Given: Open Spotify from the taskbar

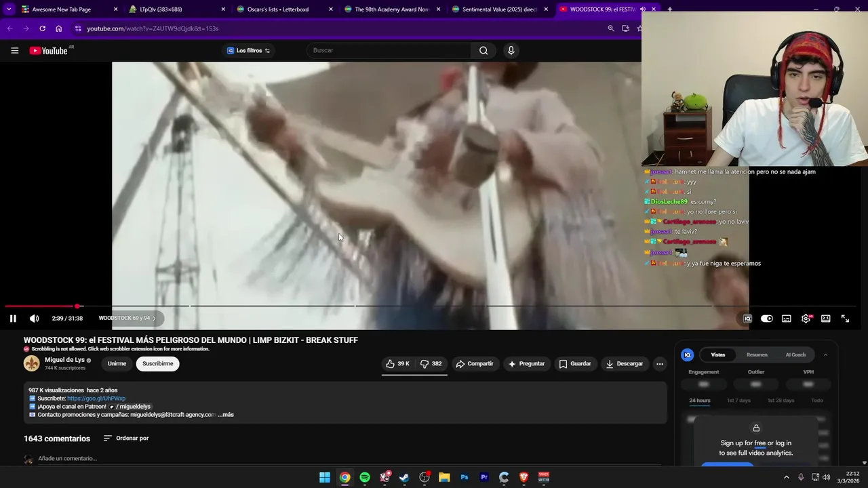Looking at the screenshot, I should click(x=365, y=477).
